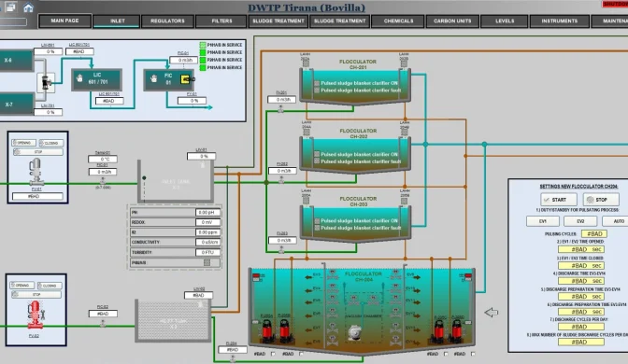Toggle the checkbox in the last water-quality row
Viewport: 628px width, 364px height.
pyautogui.click(x=207, y=263)
